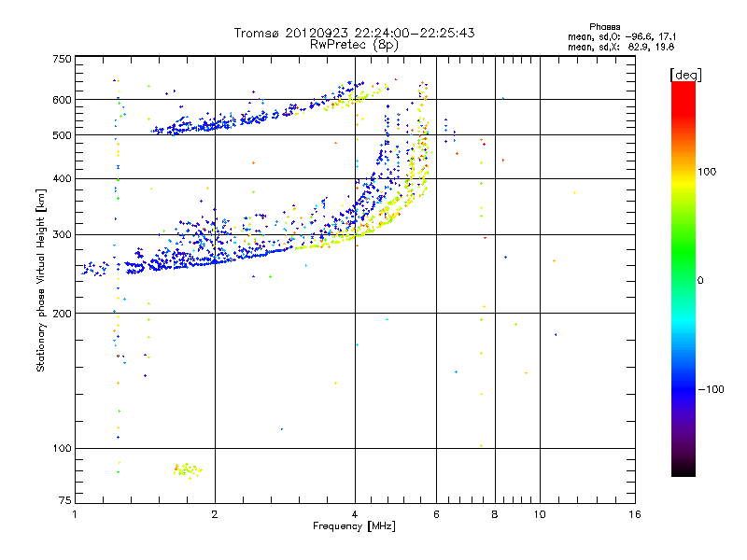This screenshot has width=747, height=560.
Task: Click x-axis tick label '8'
Action: (495, 514)
